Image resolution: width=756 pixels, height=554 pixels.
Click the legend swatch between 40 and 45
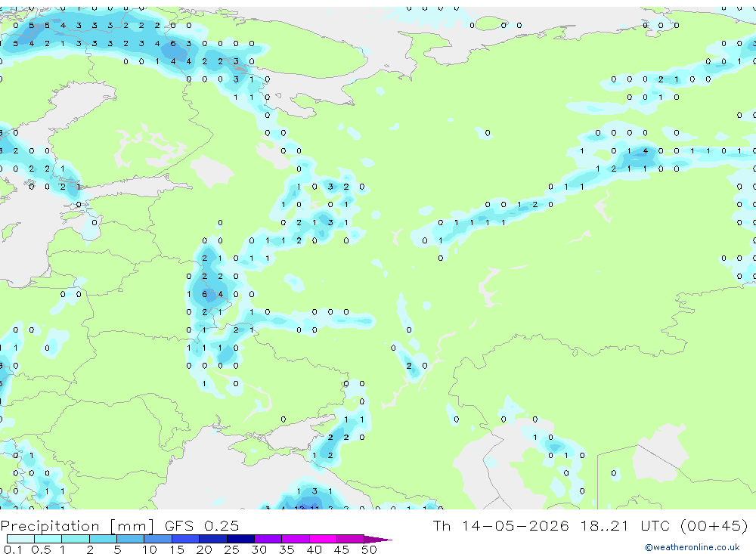click(x=323, y=539)
